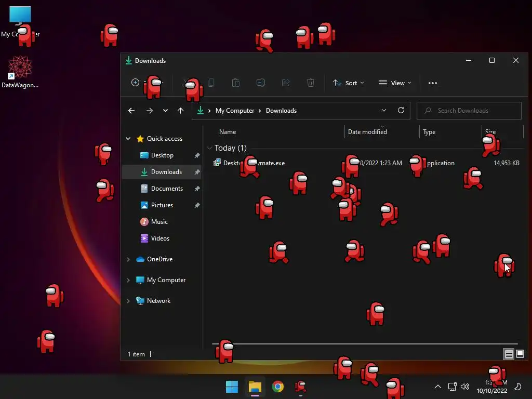The width and height of the screenshot is (532, 399).
Task: Switch to large thumbnails view
Action: (x=520, y=354)
